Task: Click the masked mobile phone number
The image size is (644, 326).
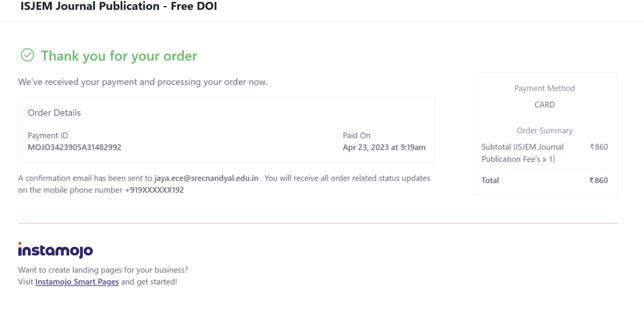Action: click(x=155, y=190)
